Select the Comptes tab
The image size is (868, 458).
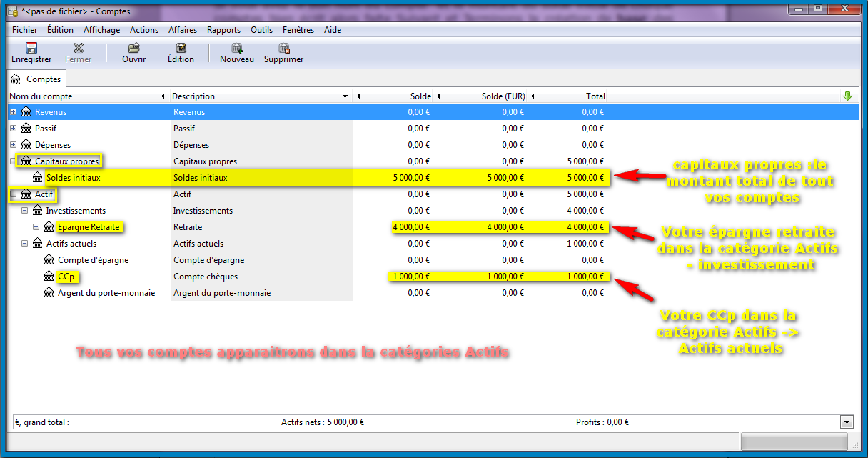pos(36,79)
